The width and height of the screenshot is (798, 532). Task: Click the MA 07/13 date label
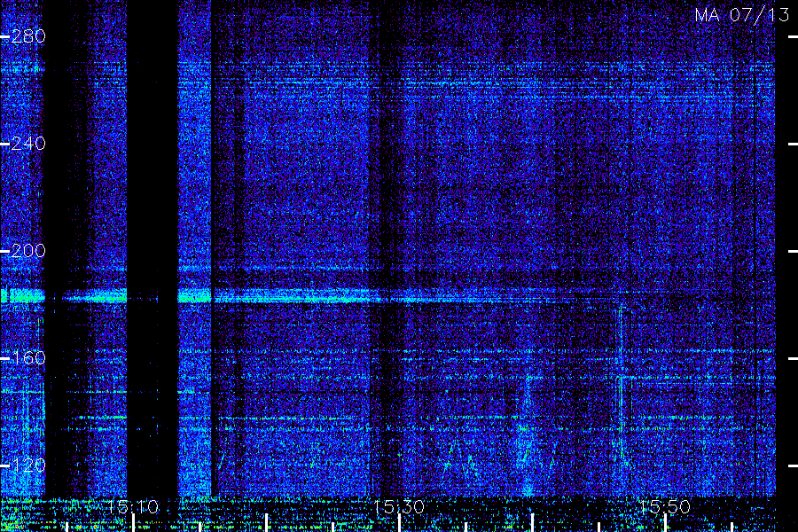coord(742,15)
